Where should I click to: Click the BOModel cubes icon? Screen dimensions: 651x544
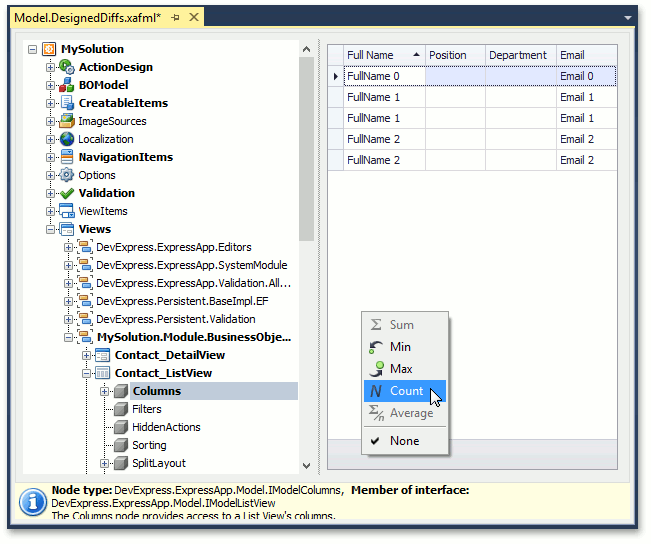coord(66,85)
